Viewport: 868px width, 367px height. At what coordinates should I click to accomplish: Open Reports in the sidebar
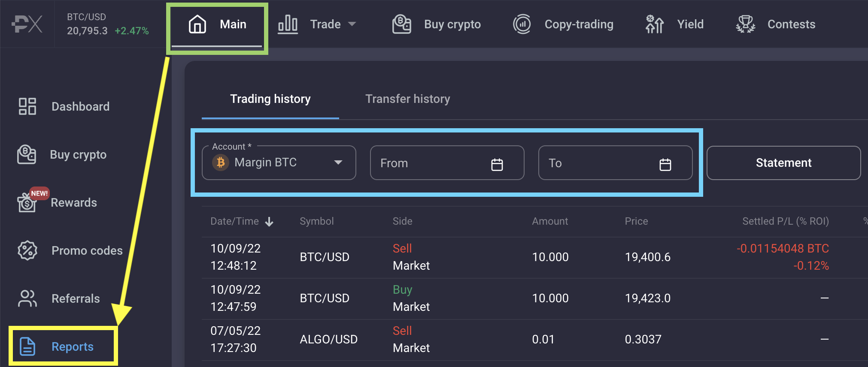coord(63,346)
